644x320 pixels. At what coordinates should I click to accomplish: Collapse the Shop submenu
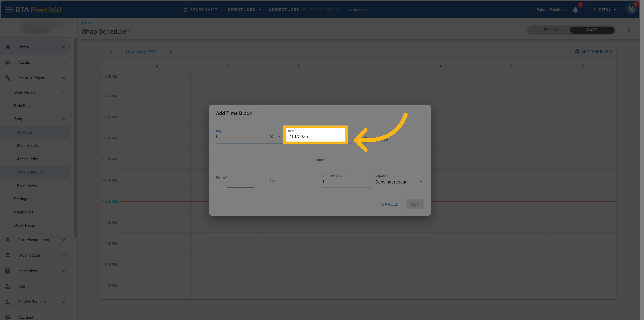63,119
